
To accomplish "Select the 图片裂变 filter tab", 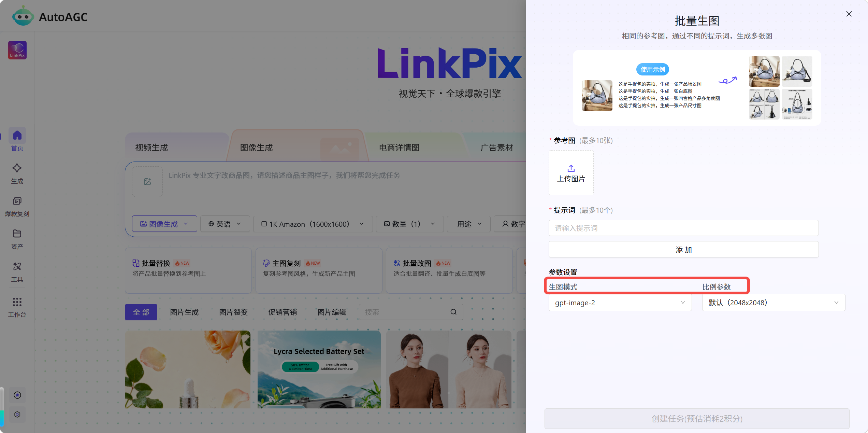I will (x=233, y=312).
